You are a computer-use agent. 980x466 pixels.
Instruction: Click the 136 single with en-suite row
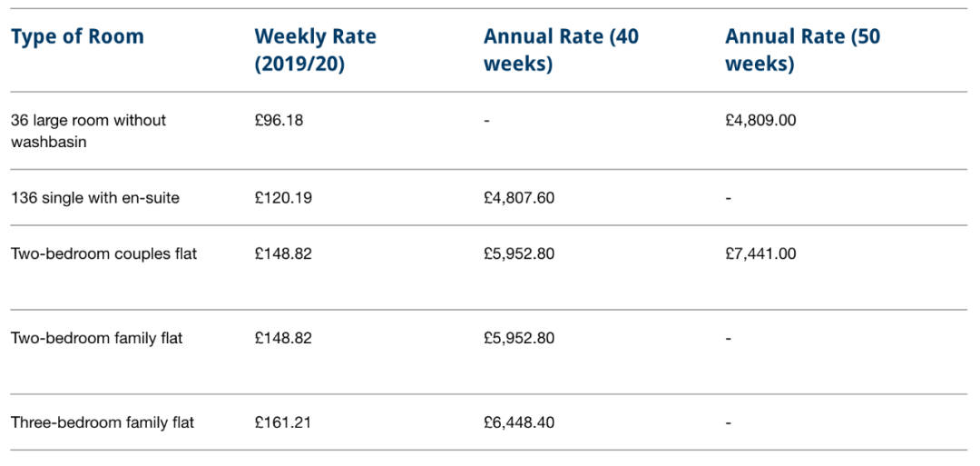click(x=489, y=198)
